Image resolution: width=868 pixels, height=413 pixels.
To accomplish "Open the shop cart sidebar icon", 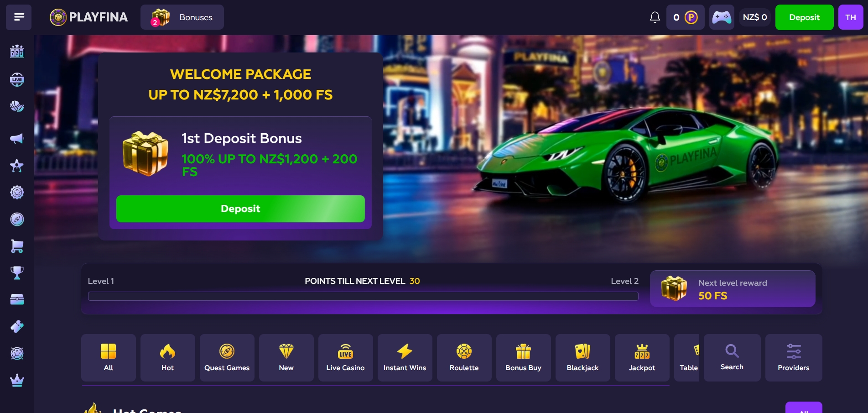I will pos(17,246).
